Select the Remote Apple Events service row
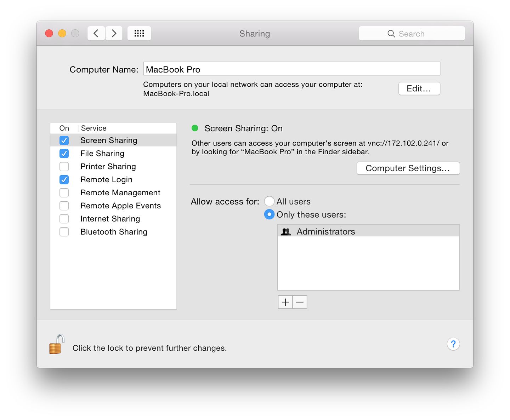Screen dimensions: 510x420 click(x=113, y=206)
